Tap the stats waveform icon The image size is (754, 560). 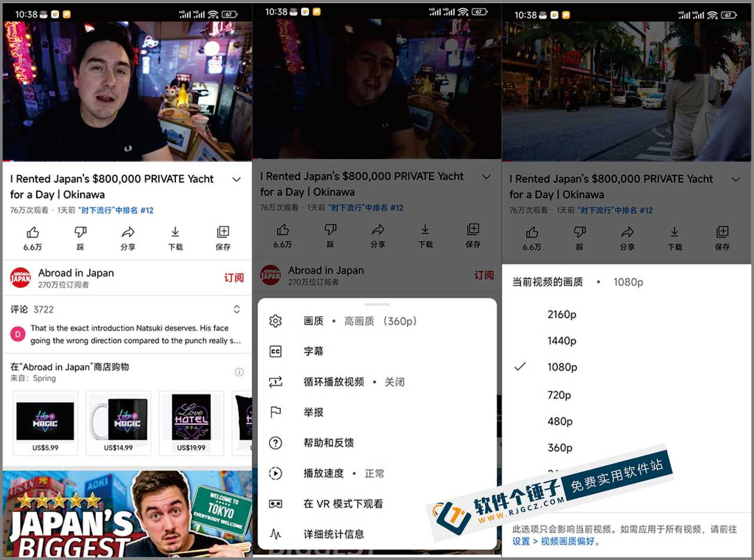pyautogui.click(x=275, y=534)
